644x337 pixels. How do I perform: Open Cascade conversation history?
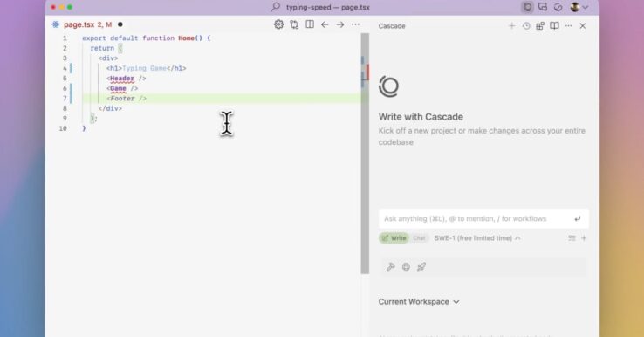coord(526,26)
